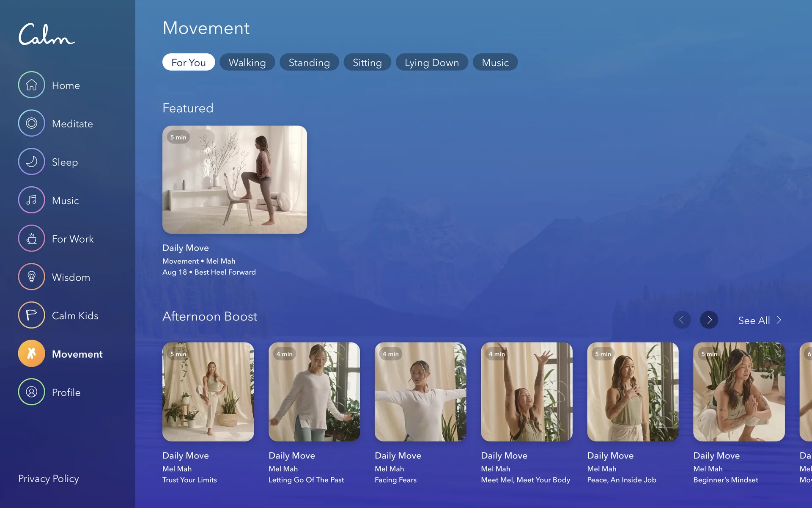Open the Privacy Policy link
812x508 pixels.
[x=49, y=479]
